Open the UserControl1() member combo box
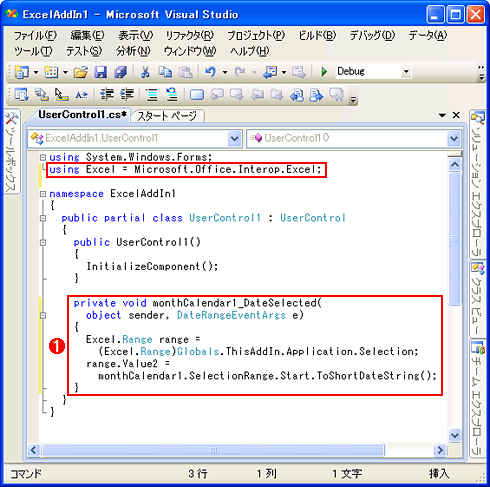The height and width of the screenshot is (487, 490). (354, 138)
